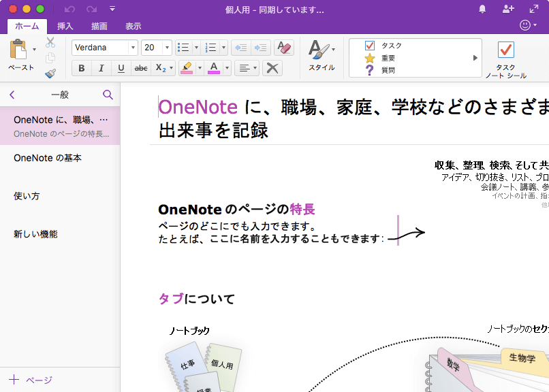This screenshot has width=549, height=392.
Task: Redo the last action
Action: [91, 9]
